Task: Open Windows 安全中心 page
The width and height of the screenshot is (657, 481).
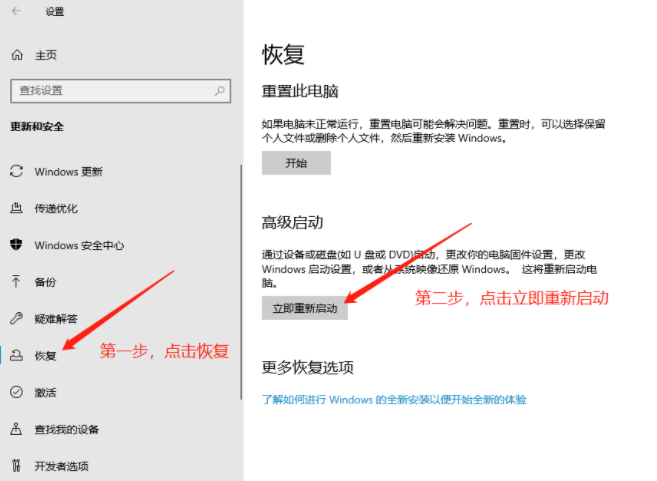Action: pyautogui.click(x=80, y=245)
